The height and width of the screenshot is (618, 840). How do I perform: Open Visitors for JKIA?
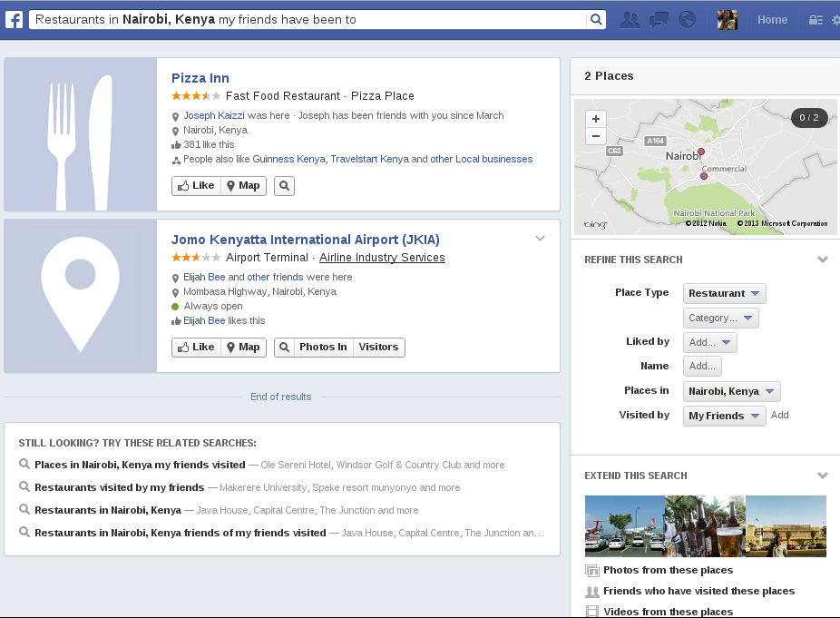(x=378, y=348)
